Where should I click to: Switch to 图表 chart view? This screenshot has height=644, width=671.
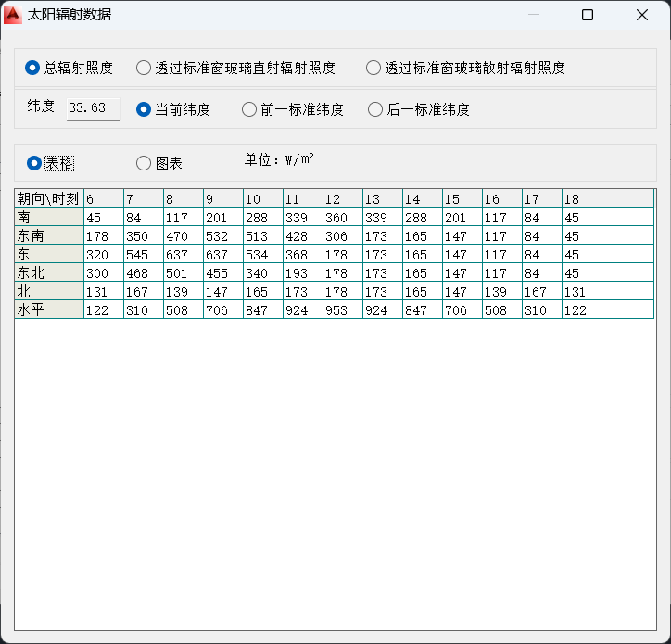(144, 163)
